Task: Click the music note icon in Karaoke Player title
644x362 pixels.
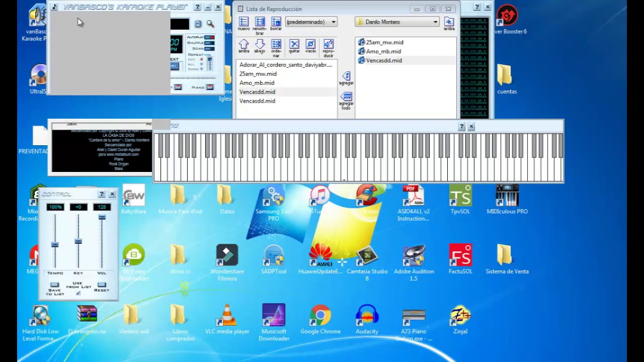Action: [x=55, y=7]
